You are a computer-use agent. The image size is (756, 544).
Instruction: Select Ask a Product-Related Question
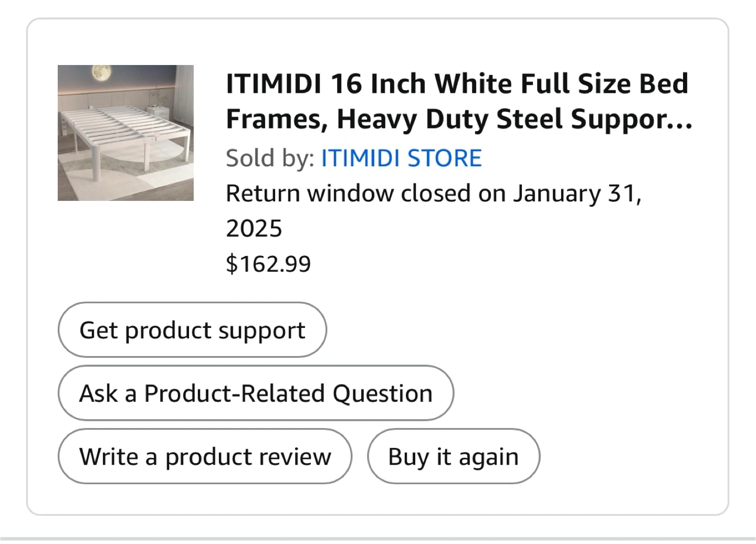tap(256, 393)
